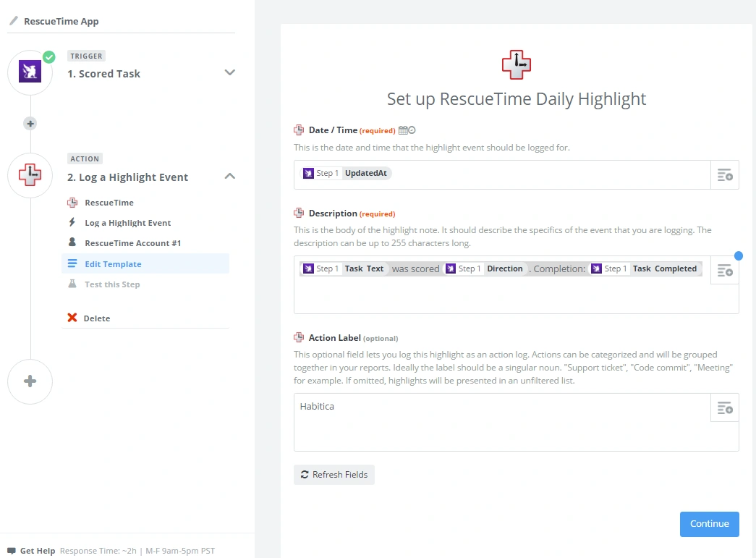Expand the Scored Task trigger step
Image resolution: width=756 pixels, height=558 pixels.
point(229,72)
